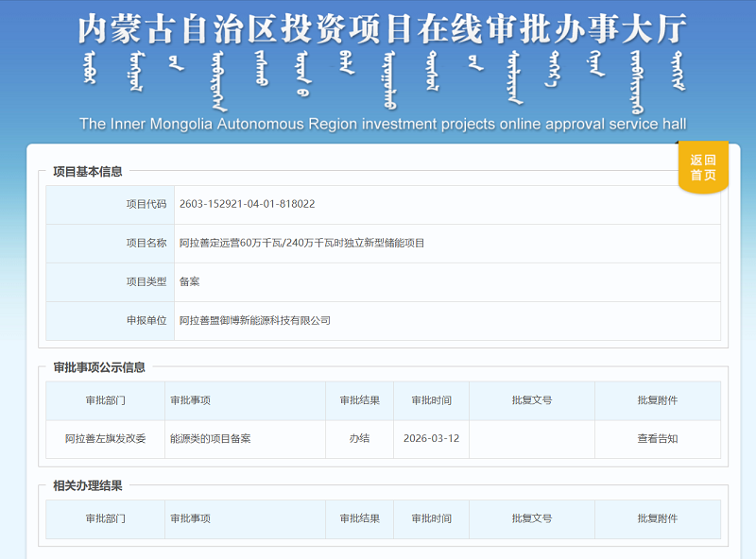756x559 pixels.
Task: Select the 申报单位 company name field
Action: pyautogui.click(x=255, y=320)
